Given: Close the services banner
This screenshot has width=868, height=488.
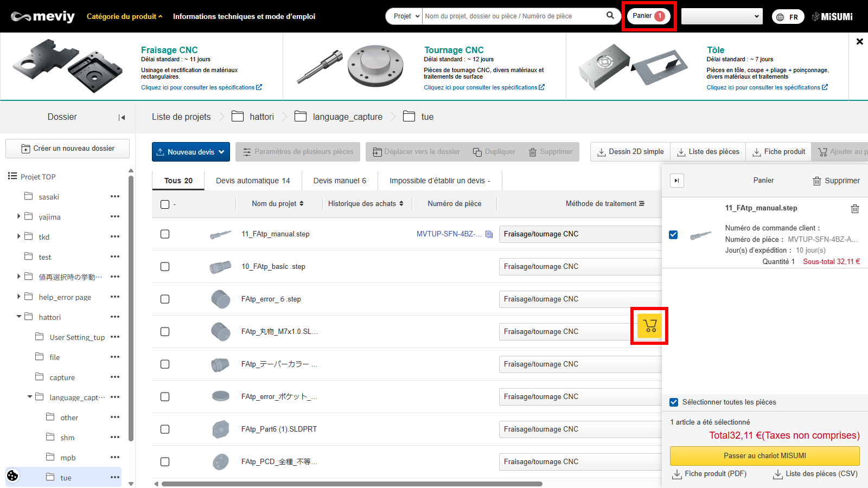Looking at the screenshot, I should tap(859, 41).
